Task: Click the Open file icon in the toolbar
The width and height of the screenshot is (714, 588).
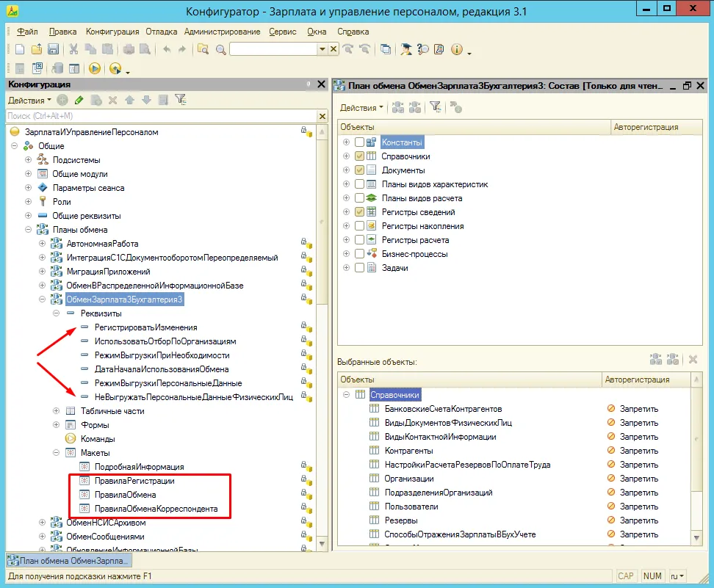Action: 37,49
